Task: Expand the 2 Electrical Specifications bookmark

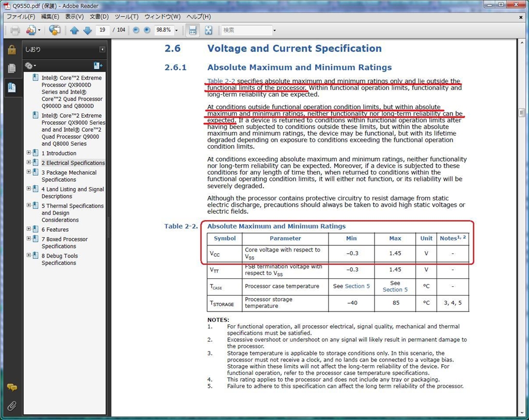Action: (29, 162)
